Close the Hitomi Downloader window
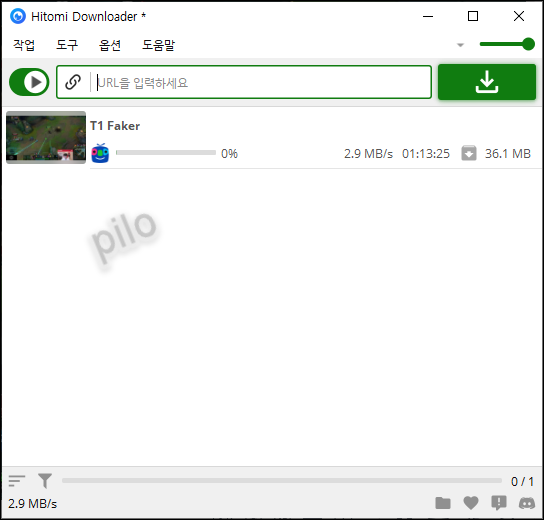The height and width of the screenshot is (520, 544). pos(519,16)
